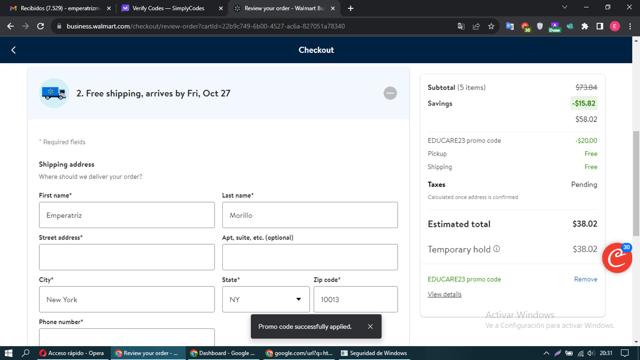Go back with the Checkout back arrow

pyautogui.click(x=13, y=50)
